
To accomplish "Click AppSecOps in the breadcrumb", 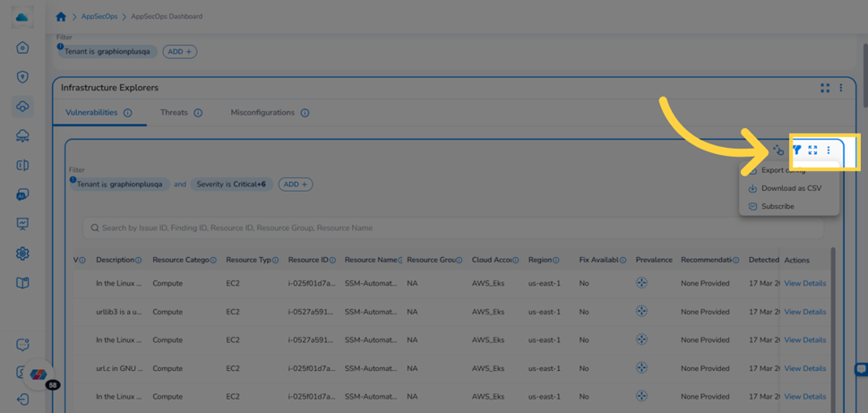I will coord(98,17).
